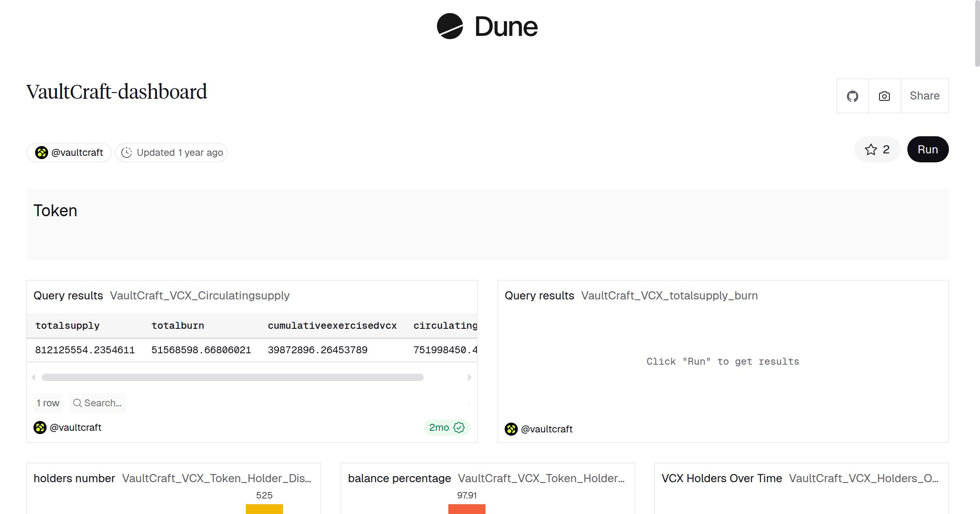This screenshot has height=514, width=980.
Task: Click left arrow of table scrollbar
Action: tap(33, 377)
